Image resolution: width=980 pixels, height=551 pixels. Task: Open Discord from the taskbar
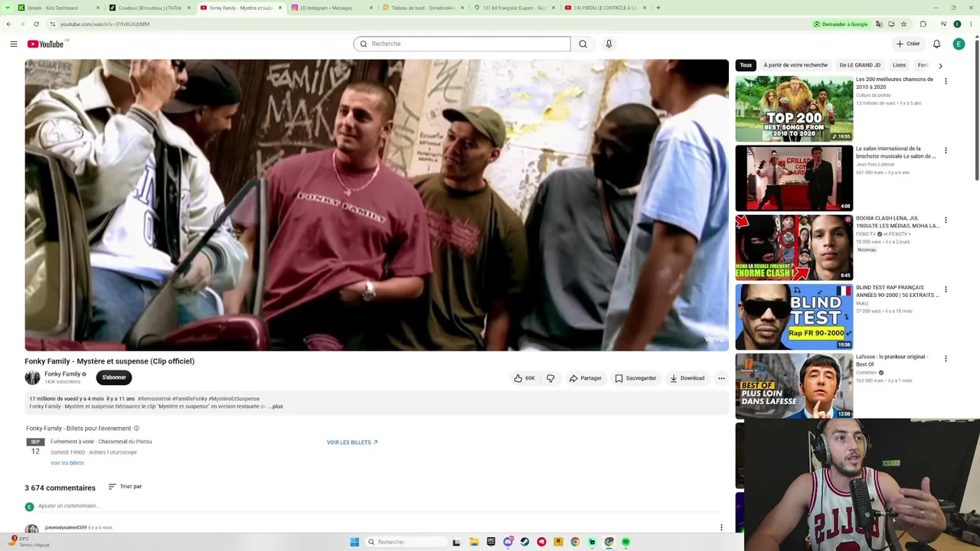(508, 542)
